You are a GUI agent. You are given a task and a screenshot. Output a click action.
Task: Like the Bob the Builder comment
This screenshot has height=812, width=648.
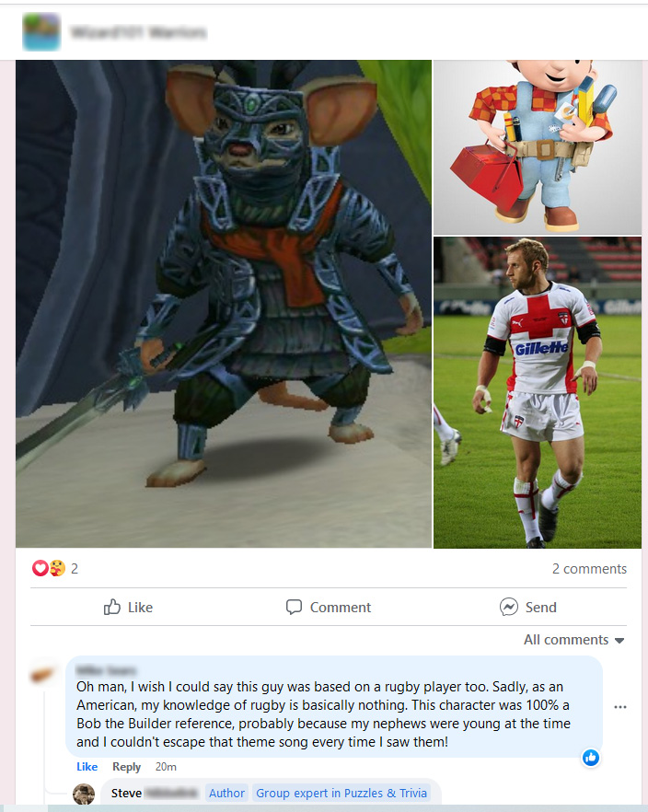[87, 767]
